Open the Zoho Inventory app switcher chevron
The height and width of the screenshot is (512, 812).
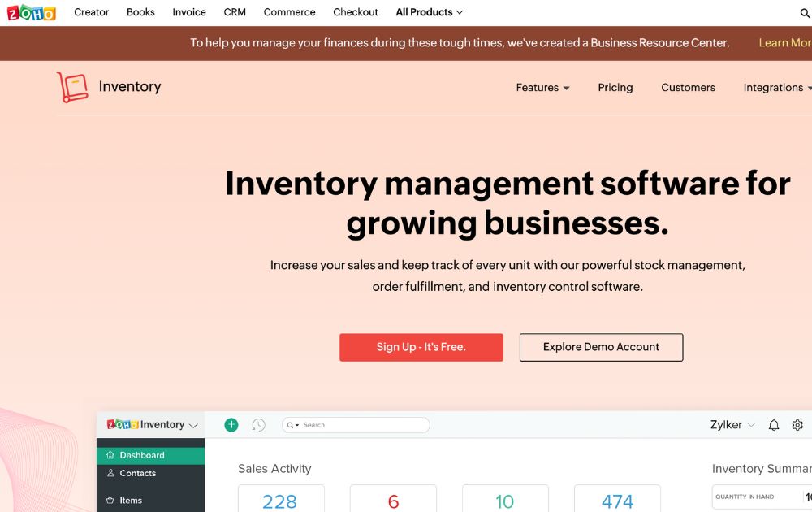click(x=194, y=426)
